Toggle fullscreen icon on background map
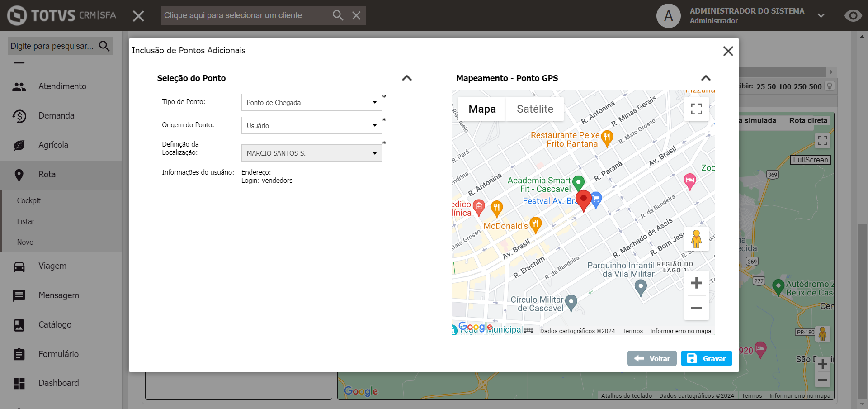The width and height of the screenshot is (868, 409). coord(823,141)
